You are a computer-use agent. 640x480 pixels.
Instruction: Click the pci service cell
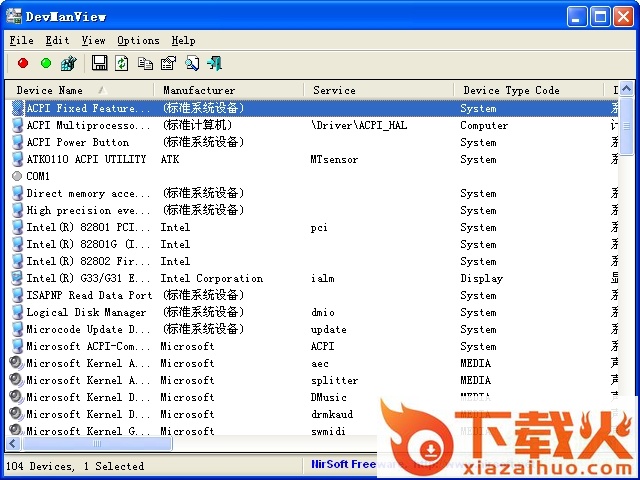tap(319, 227)
